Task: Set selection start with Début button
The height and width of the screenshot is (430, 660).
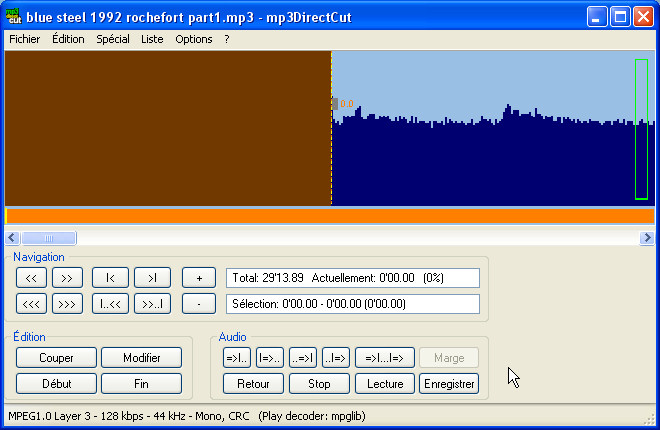Action: pos(56,383)
